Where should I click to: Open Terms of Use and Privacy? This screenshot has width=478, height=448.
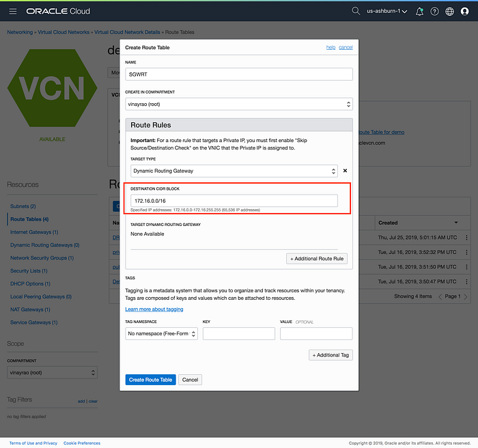click(x=33, y=443)
